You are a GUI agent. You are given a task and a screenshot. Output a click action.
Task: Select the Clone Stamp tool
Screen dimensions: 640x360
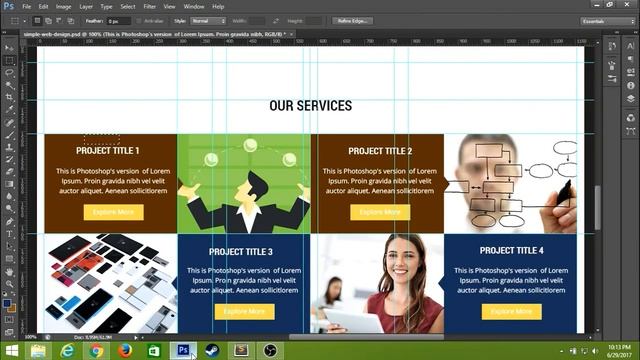pos(9,147)
